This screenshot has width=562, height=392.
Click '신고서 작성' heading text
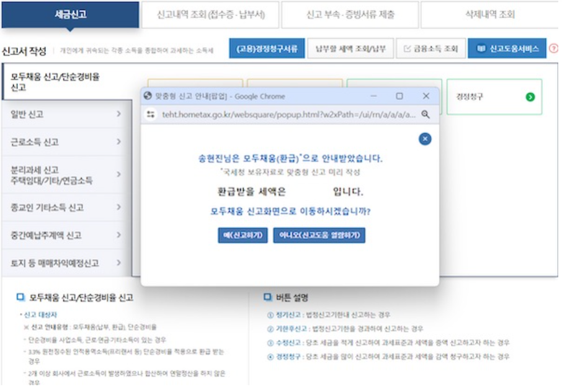(24, 51)
